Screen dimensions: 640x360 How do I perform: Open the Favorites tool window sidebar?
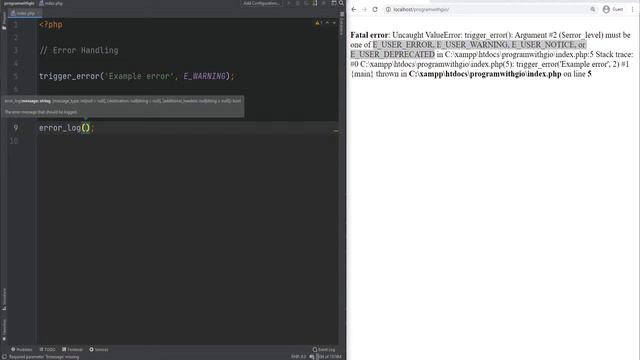[x=4, y=330]
